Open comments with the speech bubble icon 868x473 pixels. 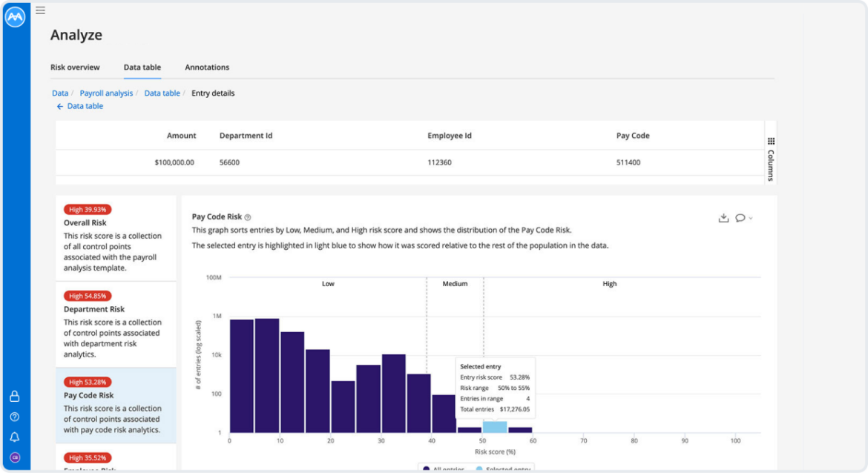(740, 217)
